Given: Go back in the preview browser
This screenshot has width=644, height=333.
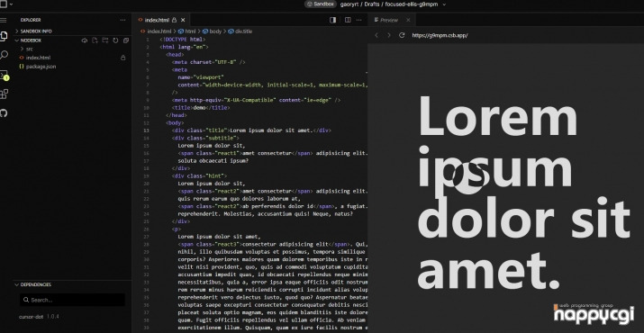Looking at the screenshot, I should [376, 35].
